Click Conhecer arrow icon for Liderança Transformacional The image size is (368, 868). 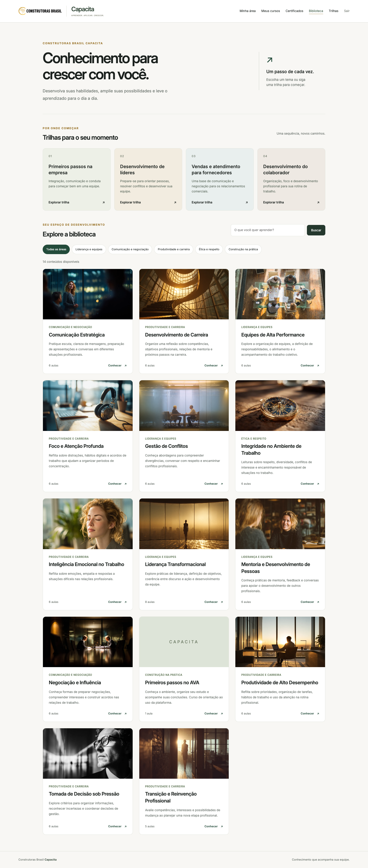222,602
